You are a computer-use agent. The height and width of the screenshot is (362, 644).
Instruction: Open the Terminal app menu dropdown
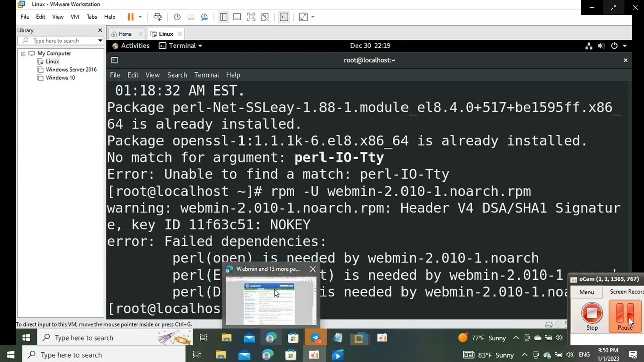pyautogui.click(x=181, y=46)
